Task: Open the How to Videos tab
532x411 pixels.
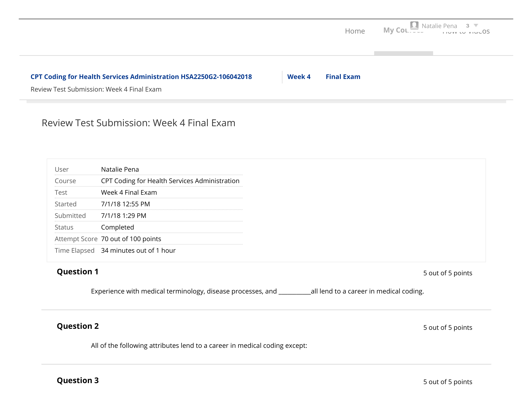Action: point(466,31)
